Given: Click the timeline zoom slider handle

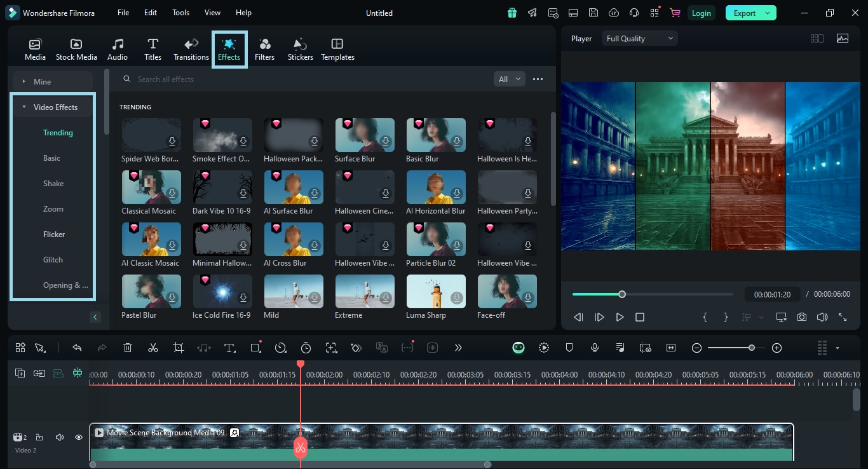Looking at the screenshot, I should tap(752, 348).
